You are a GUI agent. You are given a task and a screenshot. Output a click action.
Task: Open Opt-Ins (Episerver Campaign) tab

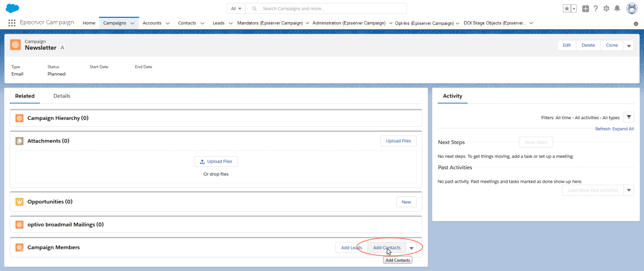tap(424, 23)
